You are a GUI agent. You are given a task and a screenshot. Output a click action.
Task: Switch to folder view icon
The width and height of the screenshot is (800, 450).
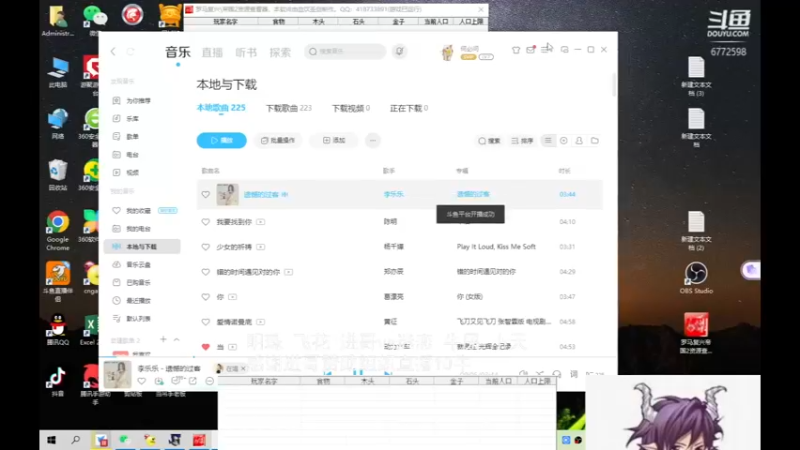(595, 140)
